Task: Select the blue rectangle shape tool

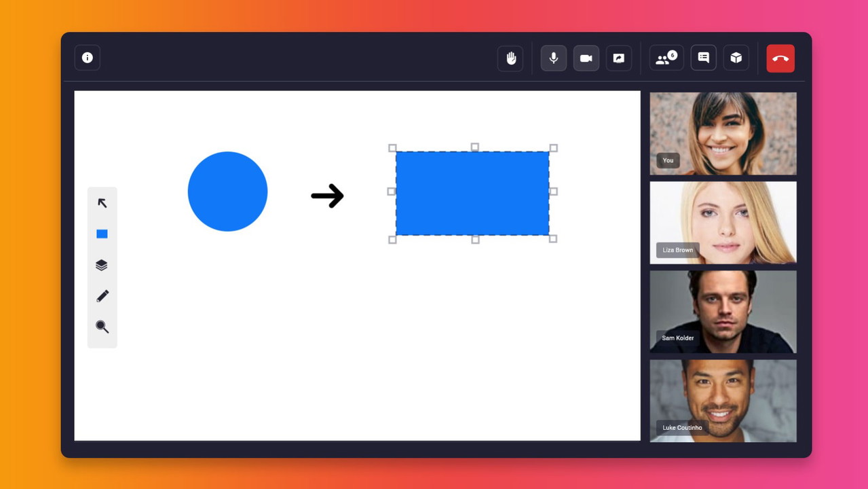Action: coord(102,234)
